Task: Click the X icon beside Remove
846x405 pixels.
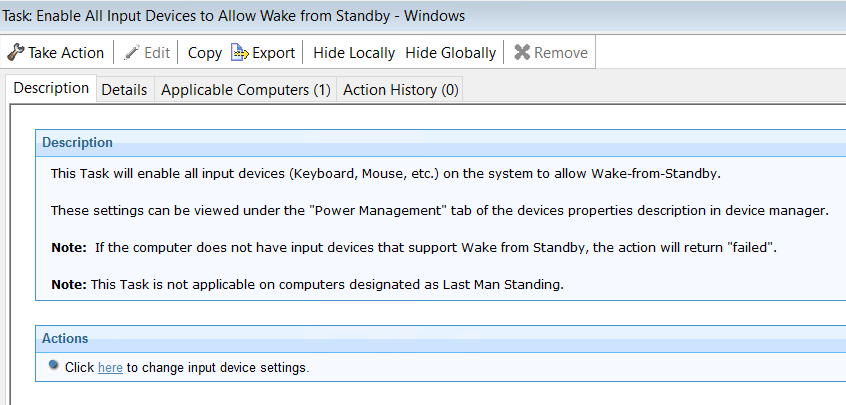Action: tap(522, 53)
